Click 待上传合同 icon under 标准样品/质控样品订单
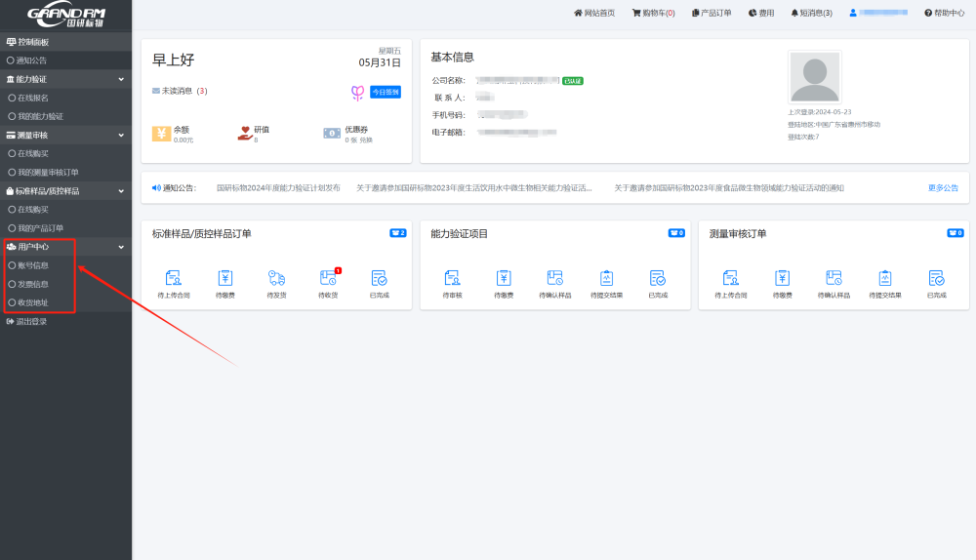976x560 pixels. point(172,278)
